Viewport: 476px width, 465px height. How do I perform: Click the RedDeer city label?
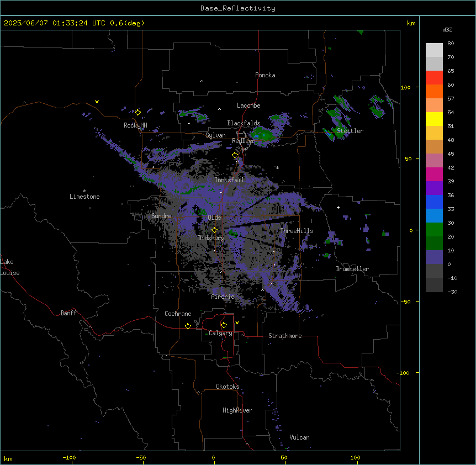[243, 141]
